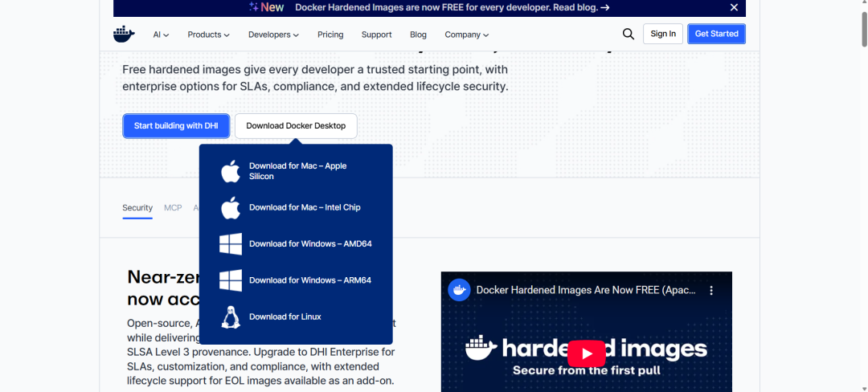The image size is (868, 392).
Task: Switch to the MCP tab
Action: [x=173, y=208]
